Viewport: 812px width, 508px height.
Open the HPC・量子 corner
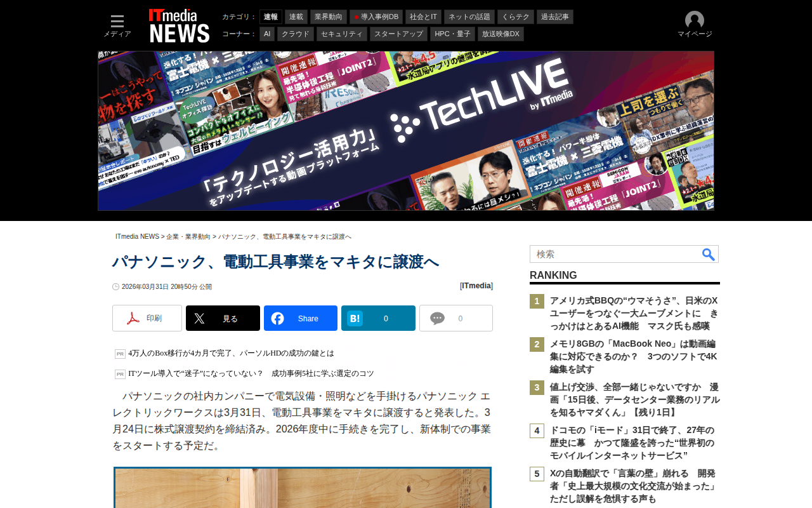coord(452,34)
